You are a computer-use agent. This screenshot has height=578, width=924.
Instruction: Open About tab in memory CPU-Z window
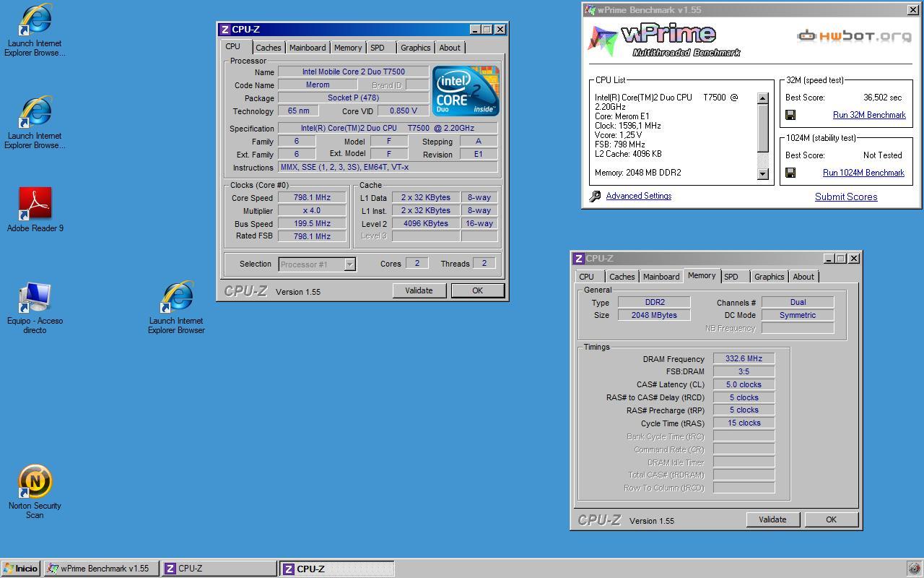click(x=803, y=277)
